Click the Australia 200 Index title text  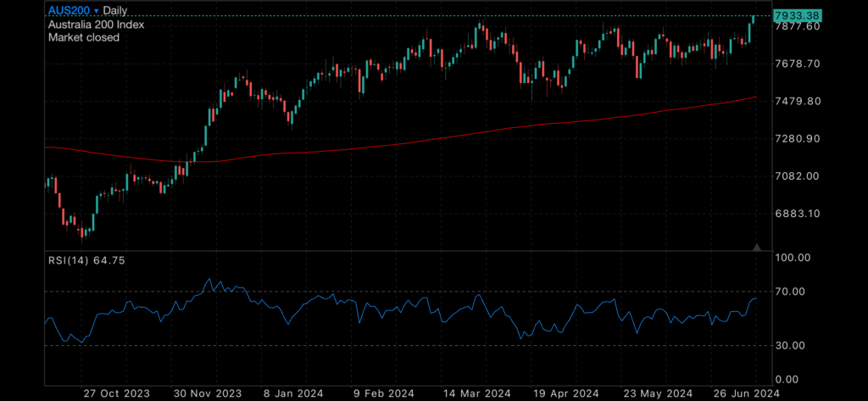[97, 25]
